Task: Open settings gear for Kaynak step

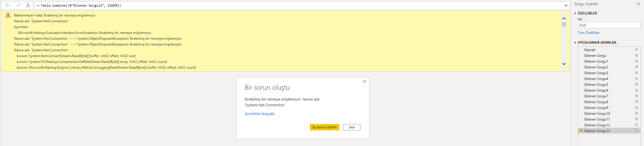Action: [x=636, y=50]
